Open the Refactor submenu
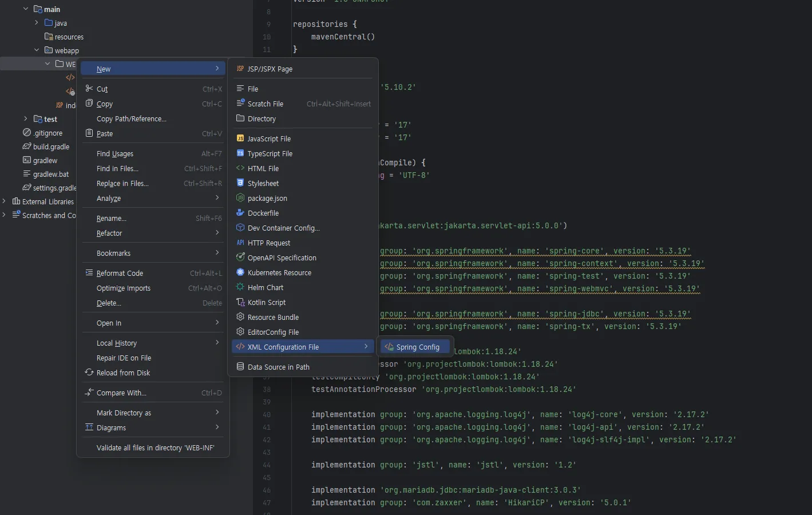 153,233
